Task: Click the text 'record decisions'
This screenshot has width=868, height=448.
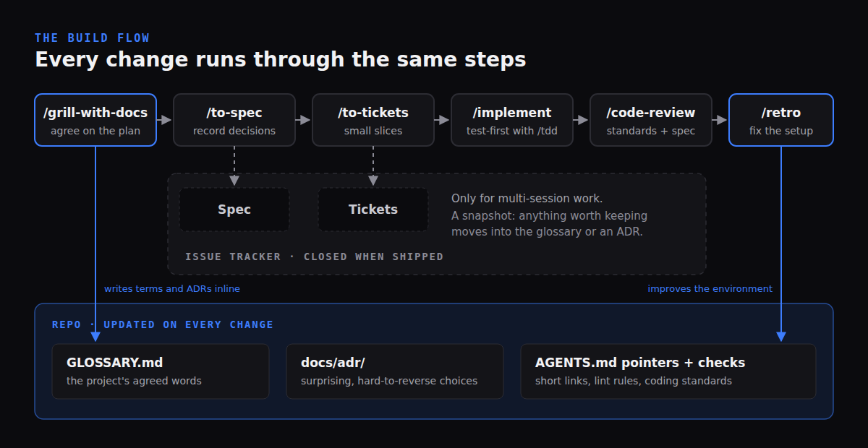Action: (x=234, y=131)
